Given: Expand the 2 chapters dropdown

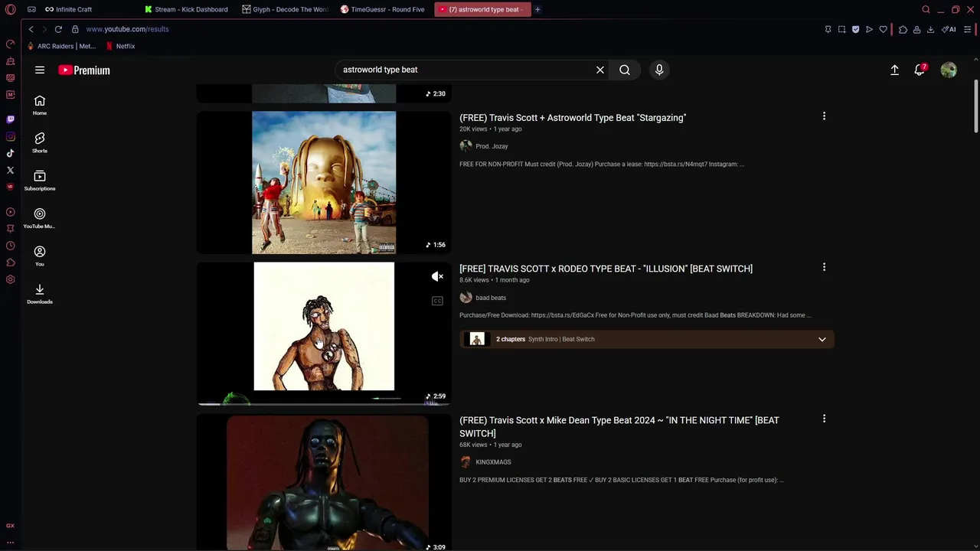Looking at the screenshot, I should point(822,339).
